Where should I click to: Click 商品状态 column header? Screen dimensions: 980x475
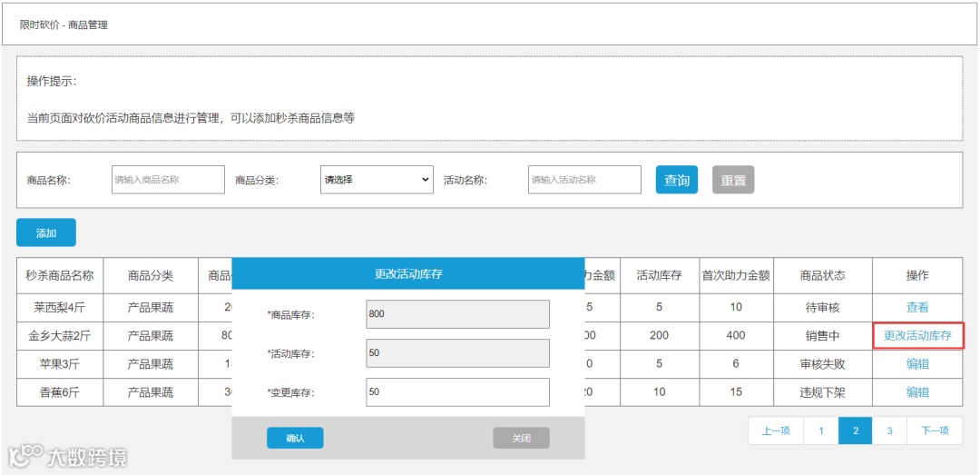click(x=823, y=275)
